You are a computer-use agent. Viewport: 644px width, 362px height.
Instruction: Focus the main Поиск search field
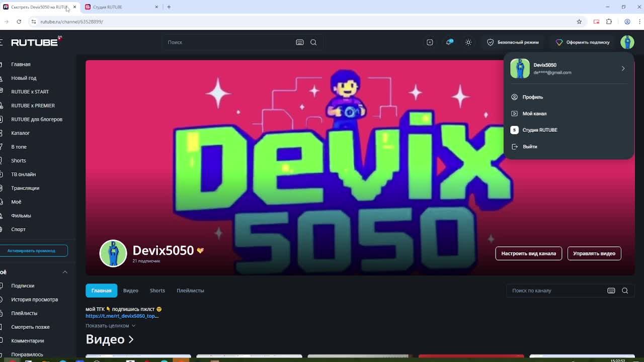229,42
